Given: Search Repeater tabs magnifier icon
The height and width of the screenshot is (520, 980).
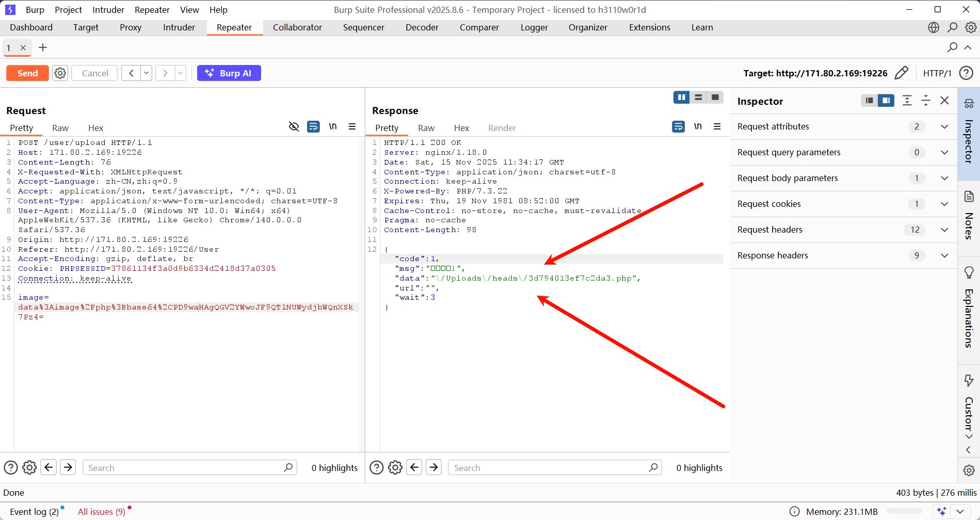Looking at the screenshot, I should [x=953, y=47].
